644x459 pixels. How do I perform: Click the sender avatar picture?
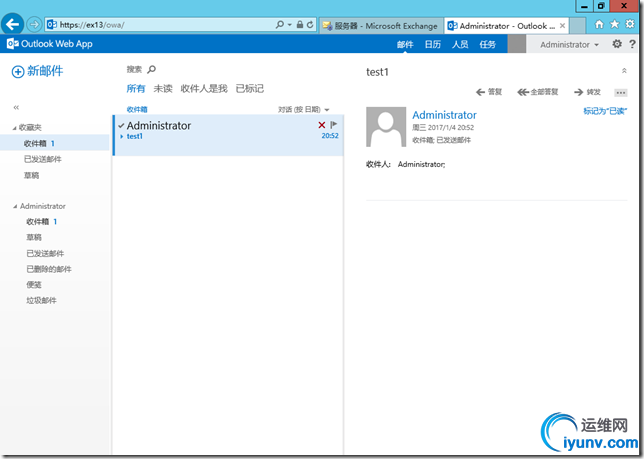click(x=386, y=127)
